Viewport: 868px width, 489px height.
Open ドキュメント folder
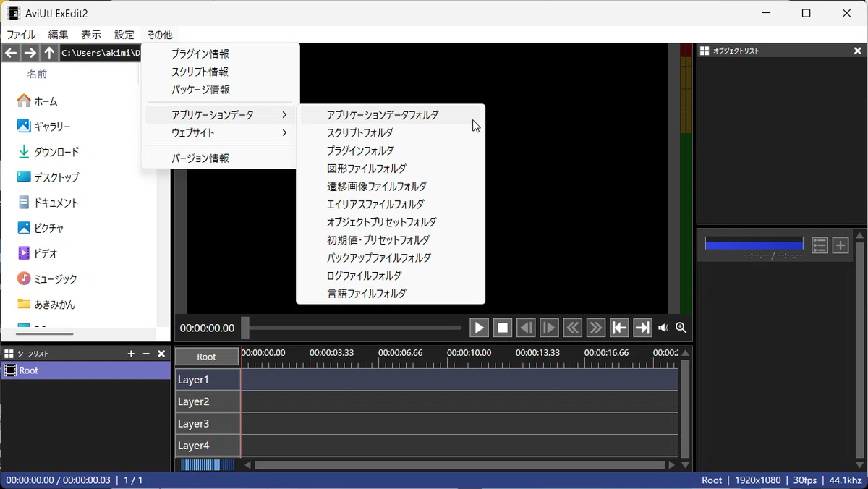click(47, 203)
